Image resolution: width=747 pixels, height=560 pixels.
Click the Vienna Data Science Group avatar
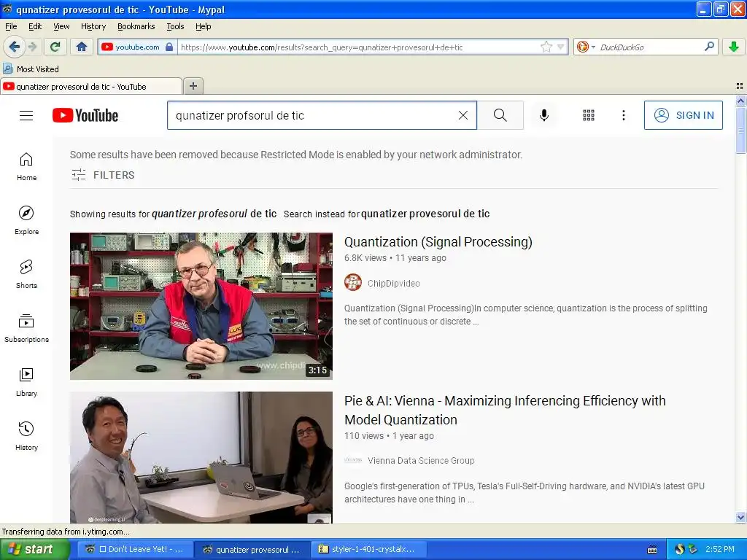(352, 460)
